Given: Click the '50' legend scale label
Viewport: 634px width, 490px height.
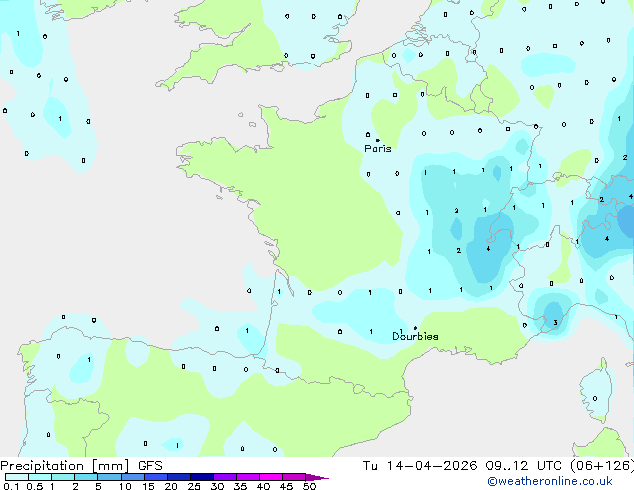Looking at the screenshot, I should (309, 486).
